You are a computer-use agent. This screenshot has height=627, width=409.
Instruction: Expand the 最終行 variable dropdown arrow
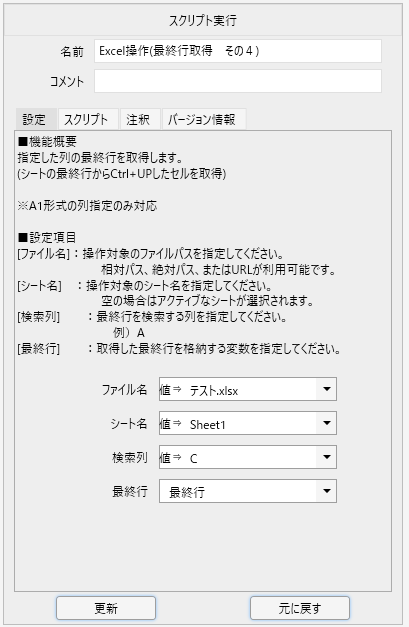click(x=327, y=491)
